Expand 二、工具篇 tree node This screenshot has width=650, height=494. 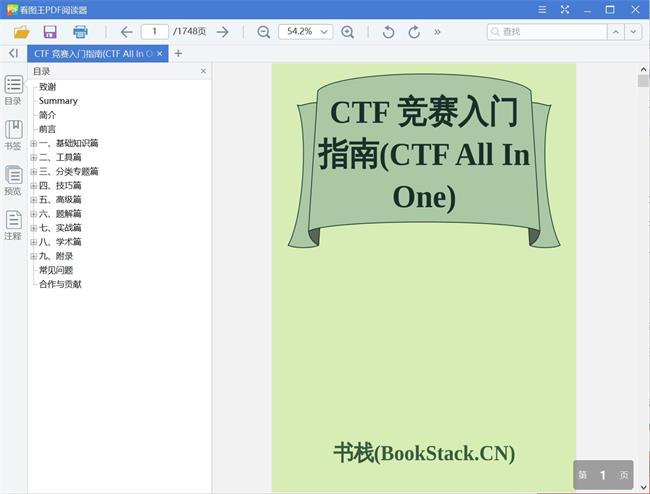point(34,157)
